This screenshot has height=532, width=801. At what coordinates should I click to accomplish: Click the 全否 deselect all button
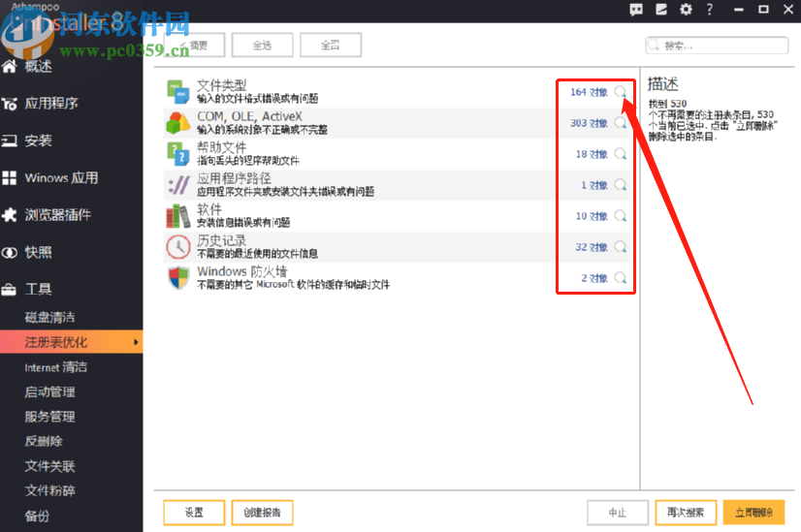click(x=331, y=45)
